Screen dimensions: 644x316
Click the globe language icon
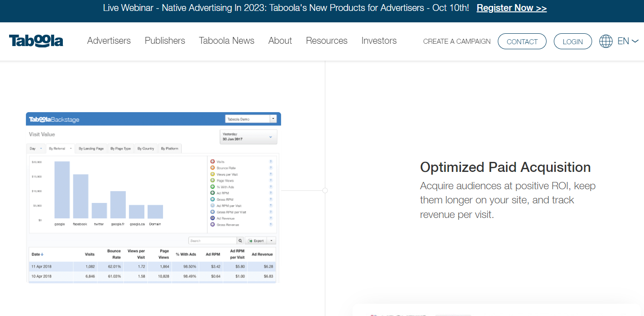click(606, 41)
